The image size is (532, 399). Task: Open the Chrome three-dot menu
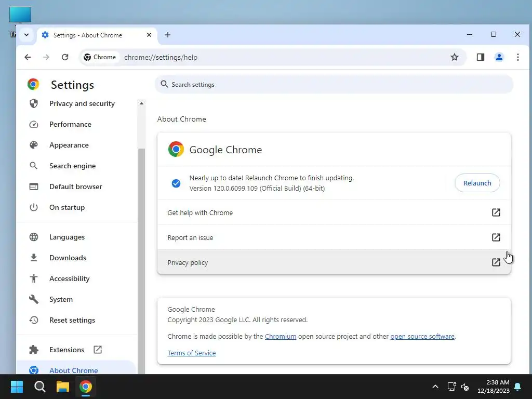click(x=518, y=57)
